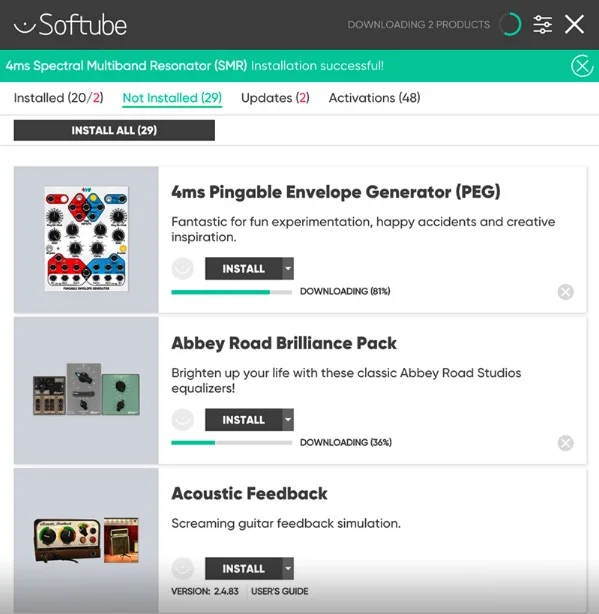Click the Abbey Road download progress bar
599x614 pixels.
tap(232, 443)
